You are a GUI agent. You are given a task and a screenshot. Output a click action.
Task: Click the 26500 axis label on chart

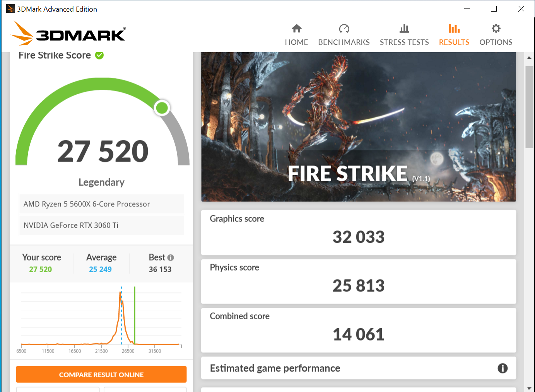click(x=128, y=351)
